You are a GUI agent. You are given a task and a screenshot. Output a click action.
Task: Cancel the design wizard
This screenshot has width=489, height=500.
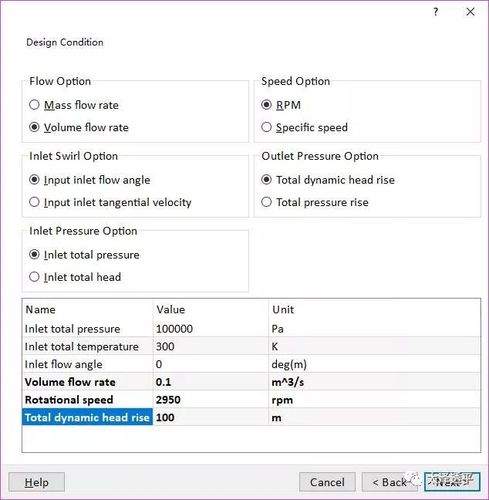[327, 482]
